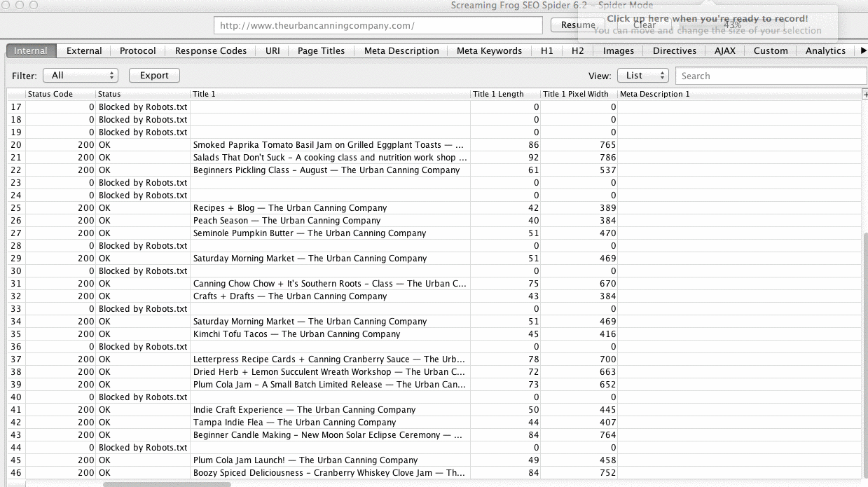Click the Resume button to continue crawl
Screen dimensions: 868x487
(578, 25)
